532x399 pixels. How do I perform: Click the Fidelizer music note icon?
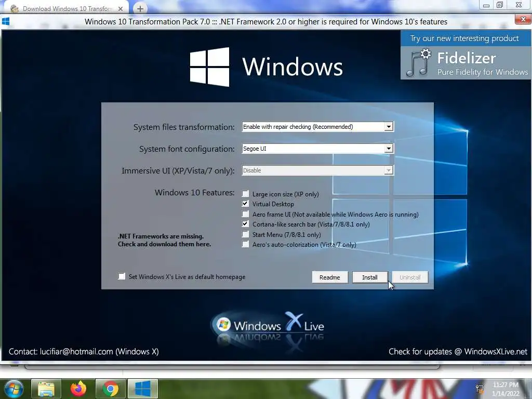[x=418, y=63]
